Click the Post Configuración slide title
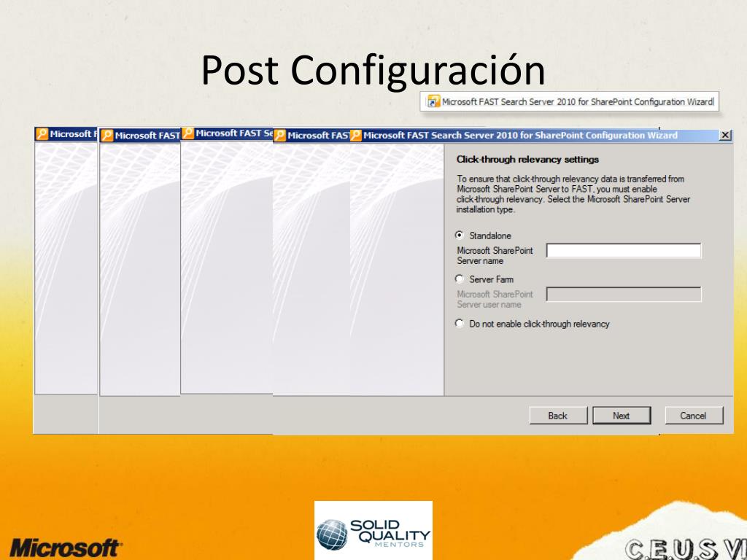Screen dimensions: 747x560 (x=373, y=71)
